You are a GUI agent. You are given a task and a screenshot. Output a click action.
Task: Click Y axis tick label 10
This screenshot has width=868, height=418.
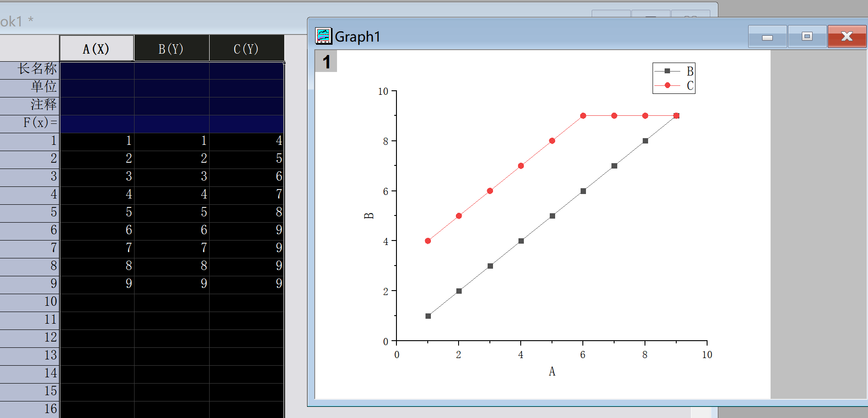click(x=383, y=91)
